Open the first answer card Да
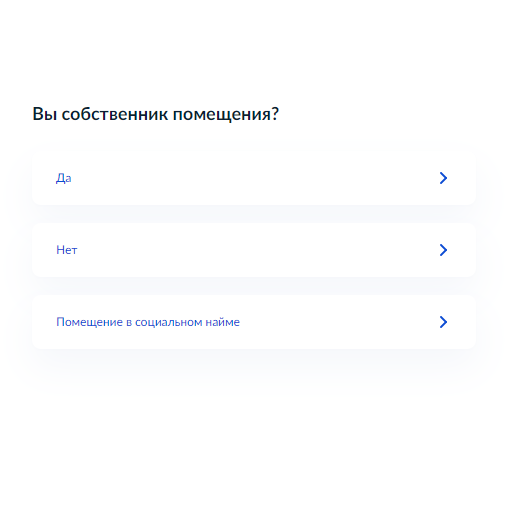This screenshot has width=506, height=512. (x=254, y=178)
